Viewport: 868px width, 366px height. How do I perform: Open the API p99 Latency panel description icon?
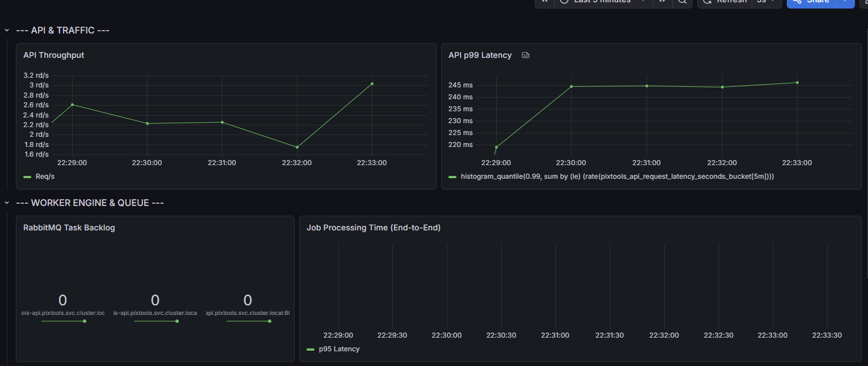(x=526, y=56)
